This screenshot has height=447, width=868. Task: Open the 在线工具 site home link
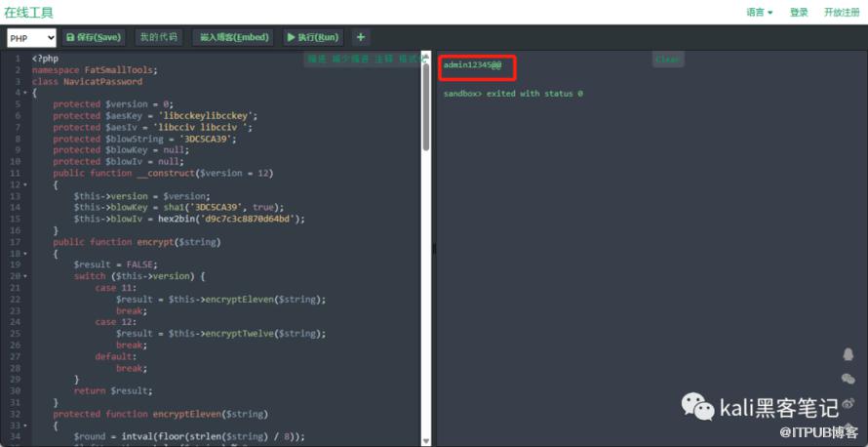point(29,12)
